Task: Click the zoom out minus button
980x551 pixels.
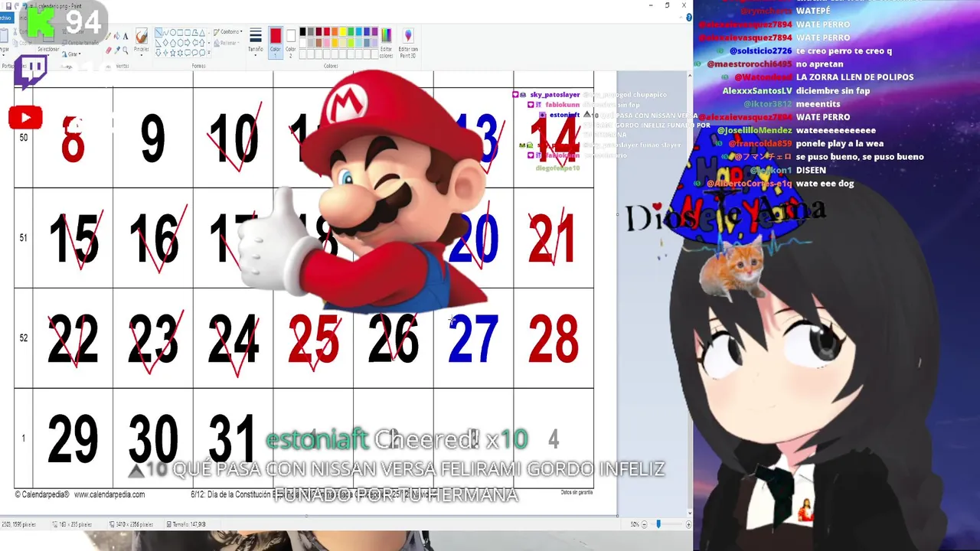Action: [x=644, y=524]
